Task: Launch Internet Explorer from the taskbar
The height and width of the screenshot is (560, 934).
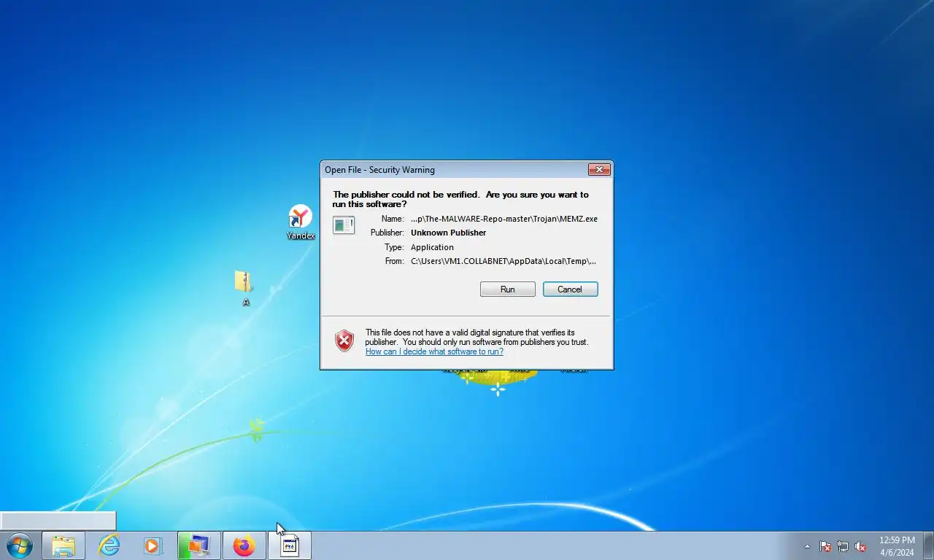Action: click(x=109, y=545)
